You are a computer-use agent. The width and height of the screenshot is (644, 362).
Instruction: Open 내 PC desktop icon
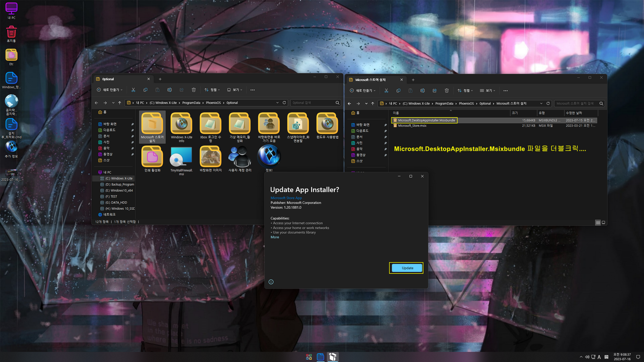11,11
